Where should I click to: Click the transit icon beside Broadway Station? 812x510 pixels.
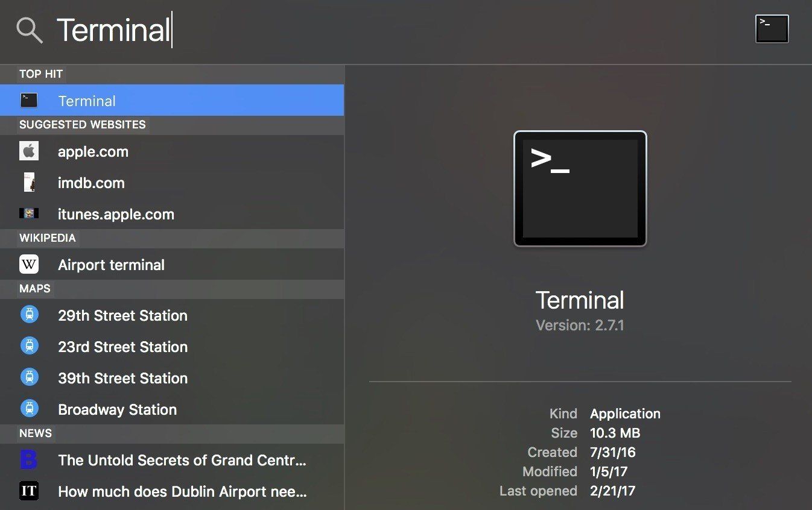click(x=29, y=409)
